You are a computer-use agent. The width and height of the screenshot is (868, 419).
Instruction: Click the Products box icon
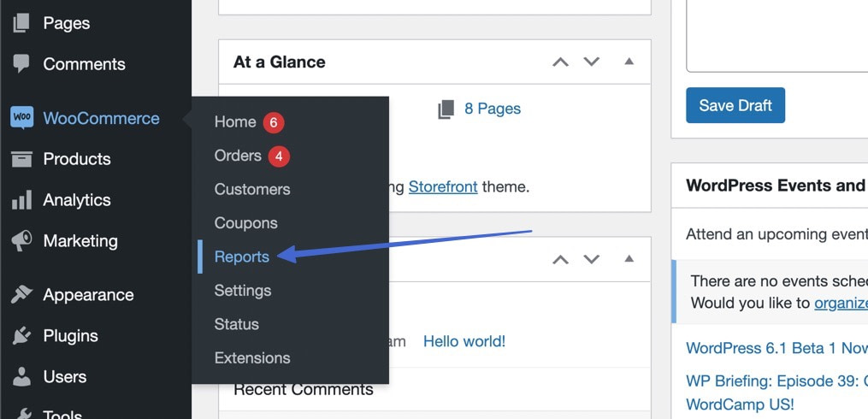coord(21,159)
